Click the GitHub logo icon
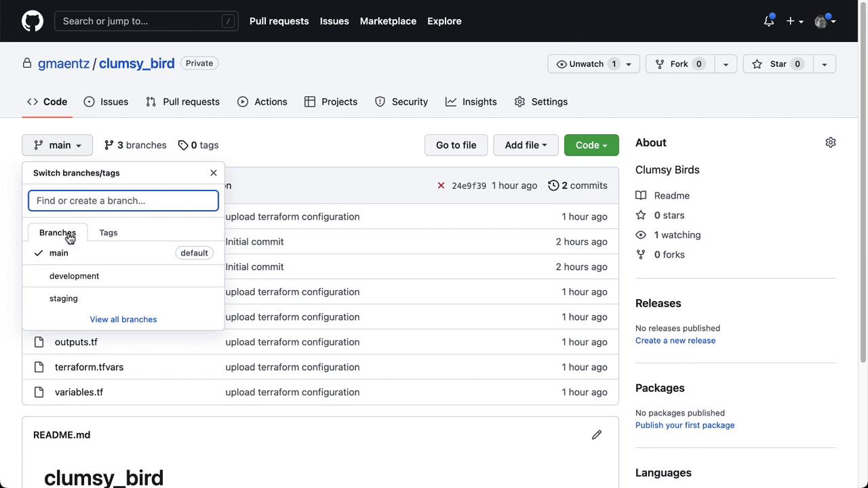Screen dimensions: 868x488 (32, 21)
